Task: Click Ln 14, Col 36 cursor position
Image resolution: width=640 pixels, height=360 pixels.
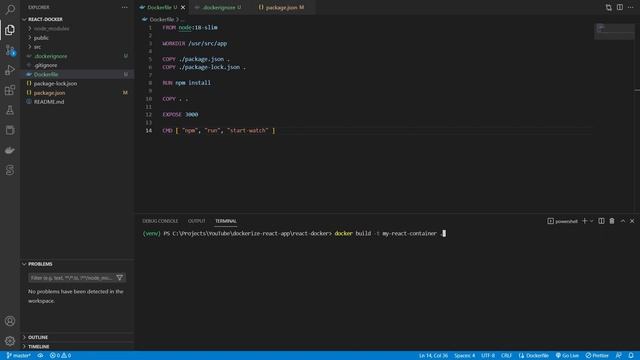Action: coord(433,356)
